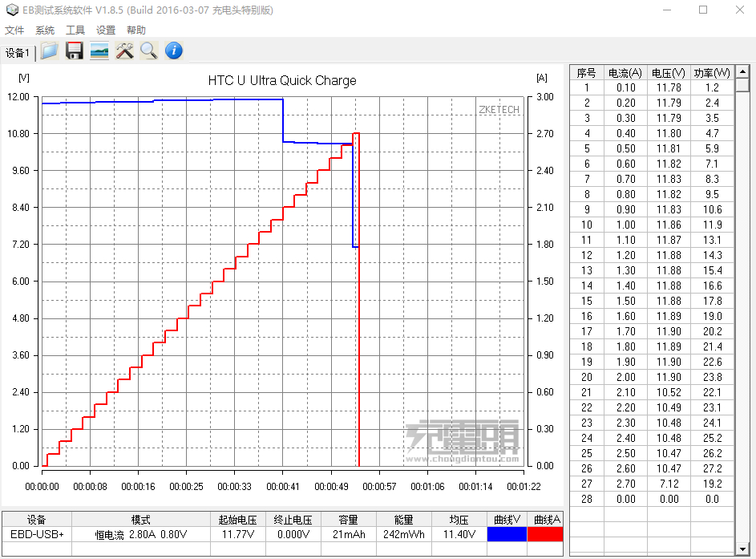Select row 21 voltage value 10.52
Image resolution: width=756 pixels, height=559 pixels.
click(x=669, y=393)
